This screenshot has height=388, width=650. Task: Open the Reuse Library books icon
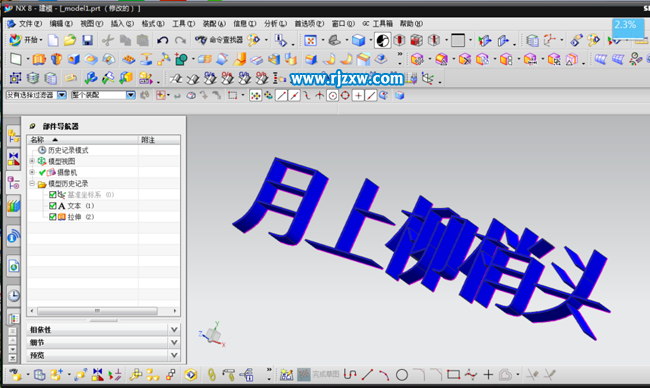(x=13, y=206)
